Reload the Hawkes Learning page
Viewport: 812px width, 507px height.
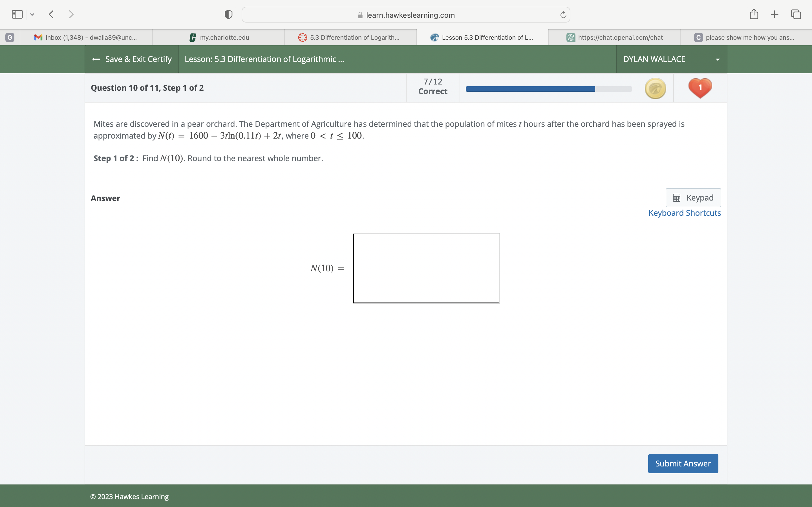pos(562,14)
